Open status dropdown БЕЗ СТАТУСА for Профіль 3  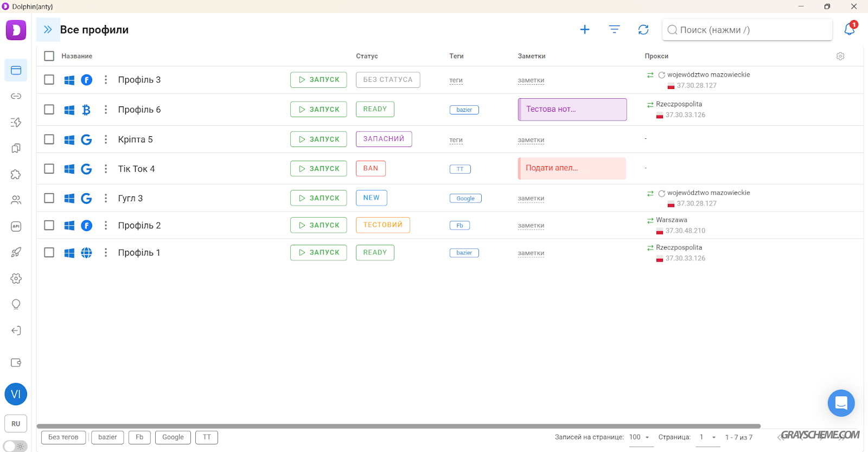388,80
